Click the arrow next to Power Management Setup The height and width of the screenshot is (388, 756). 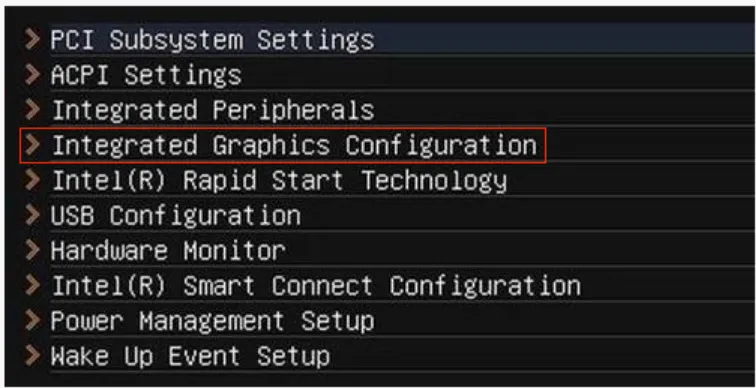coord(33,321)
